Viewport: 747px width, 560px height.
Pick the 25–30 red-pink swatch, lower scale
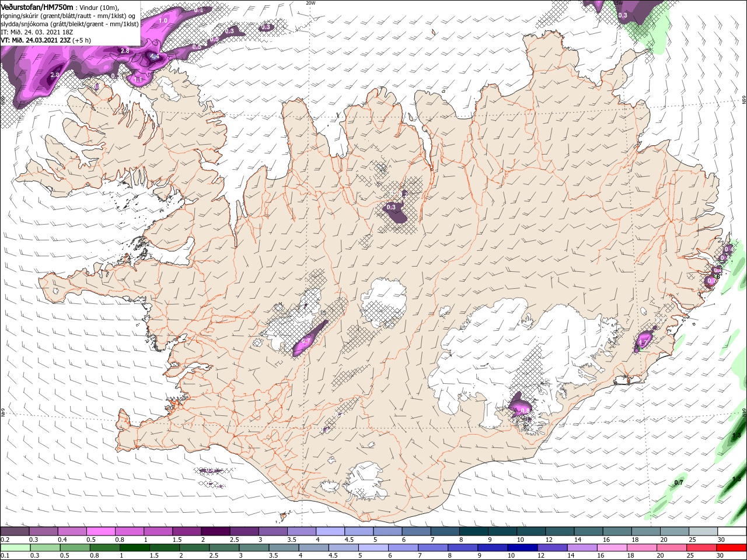click(x=701, y=547)
